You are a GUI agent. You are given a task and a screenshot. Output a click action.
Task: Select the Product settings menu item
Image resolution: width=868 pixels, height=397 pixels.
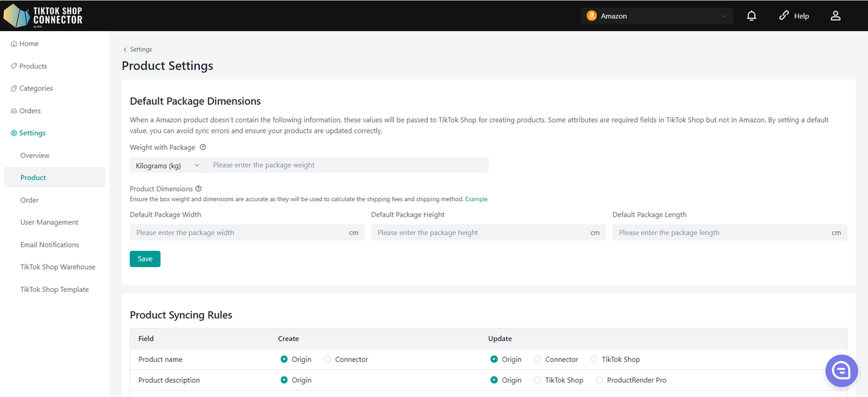click(x=54, y=177)
